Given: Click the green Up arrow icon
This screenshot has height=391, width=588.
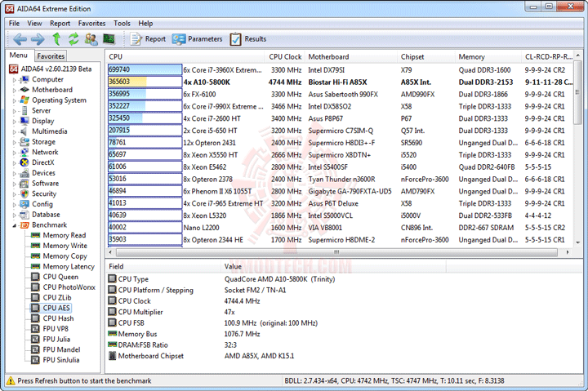Looking at the screenshot, I should click(56, 39).
